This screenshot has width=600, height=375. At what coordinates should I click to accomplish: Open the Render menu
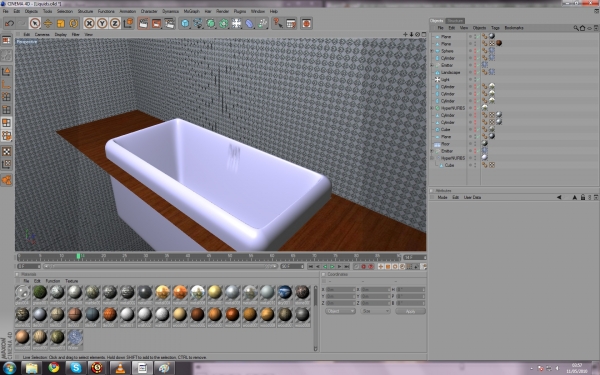(222, 11)
